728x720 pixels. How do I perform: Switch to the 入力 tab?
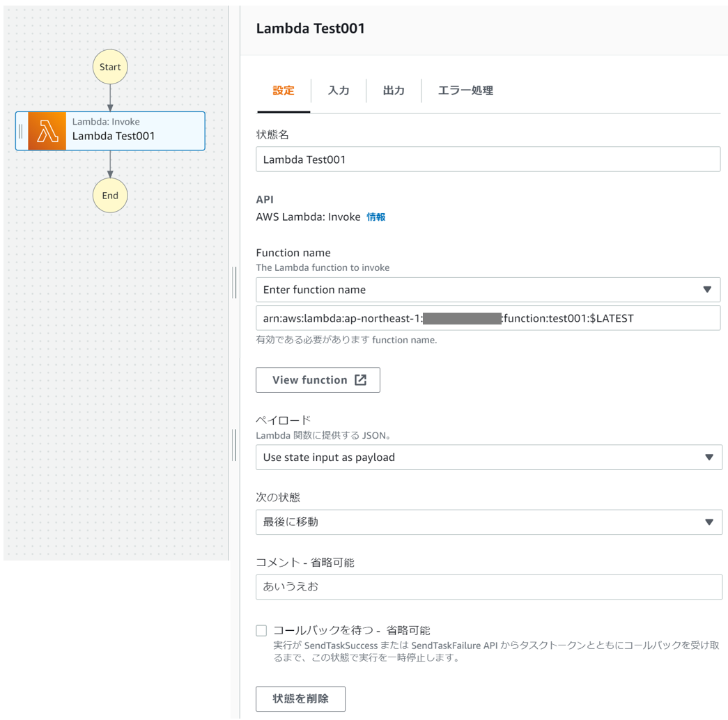click(x=339, y=91)
